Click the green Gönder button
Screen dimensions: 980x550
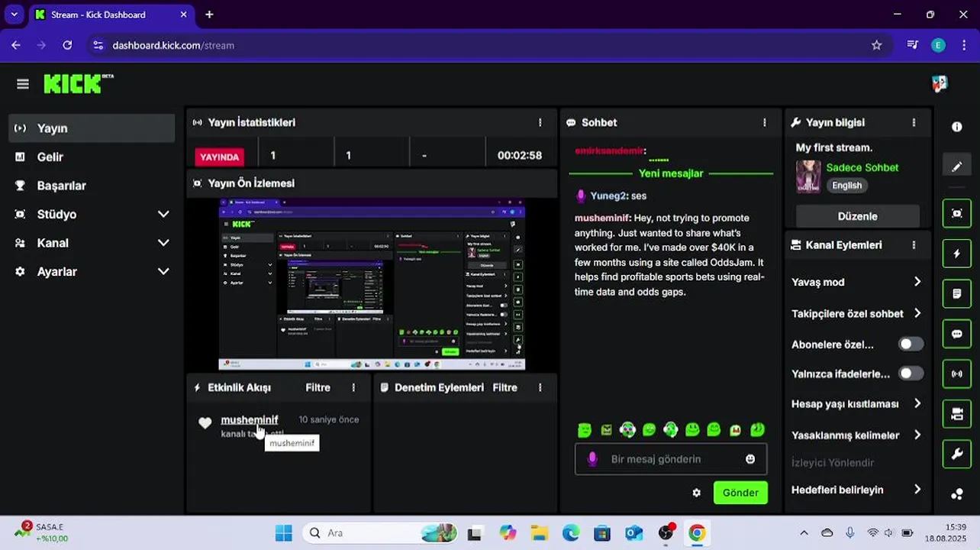[x=740, y=493]
